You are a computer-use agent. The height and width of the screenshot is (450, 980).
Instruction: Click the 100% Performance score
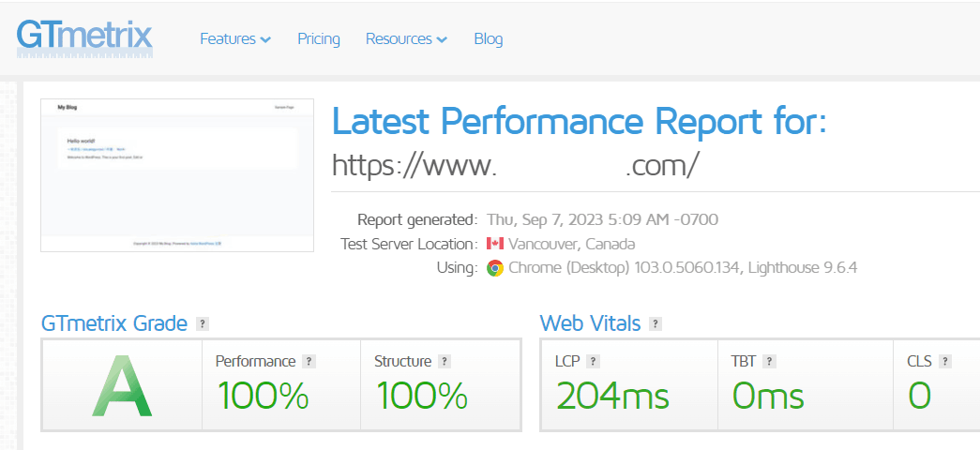(263, 397)
